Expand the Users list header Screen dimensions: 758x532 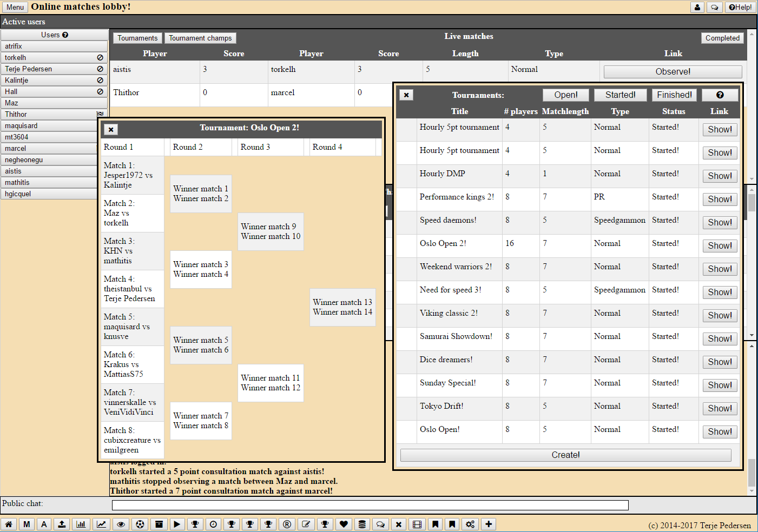coord(54,35)
